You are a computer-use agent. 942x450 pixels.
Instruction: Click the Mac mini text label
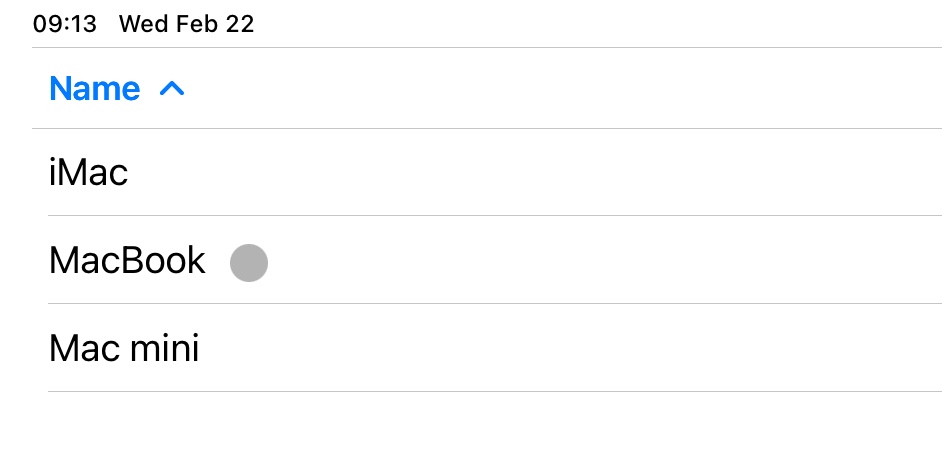pyautogui.click(x=124, y=348)
